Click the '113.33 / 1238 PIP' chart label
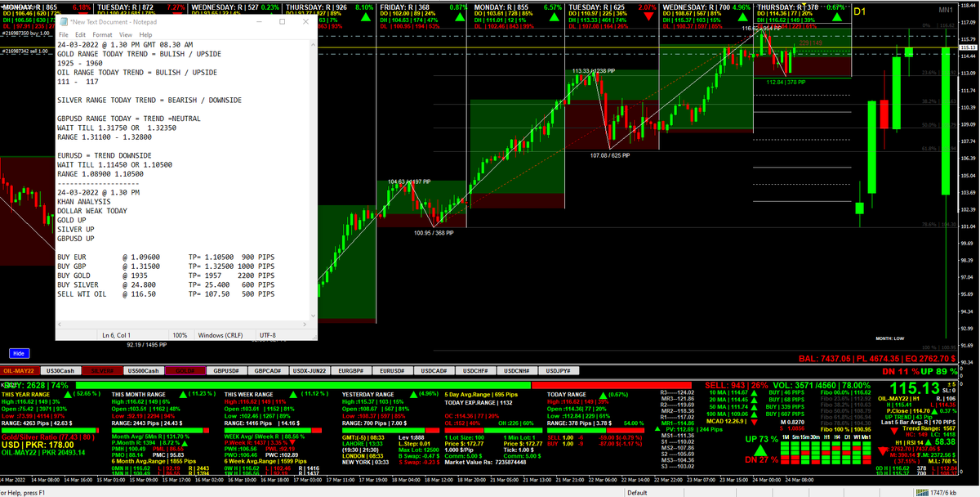This screenshot has width=980, height=497. click(592, 71)
